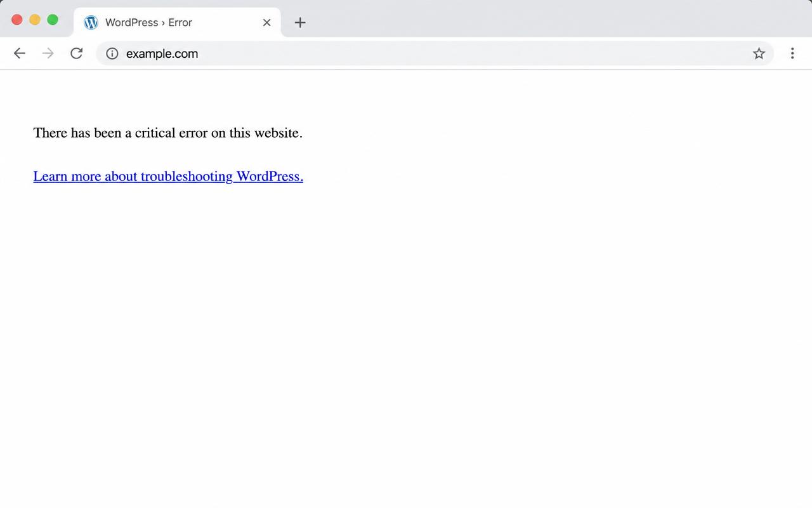This screenshot has width=812, height=508.
Task: Click the browser Back arrow
Action: [20, 53]
